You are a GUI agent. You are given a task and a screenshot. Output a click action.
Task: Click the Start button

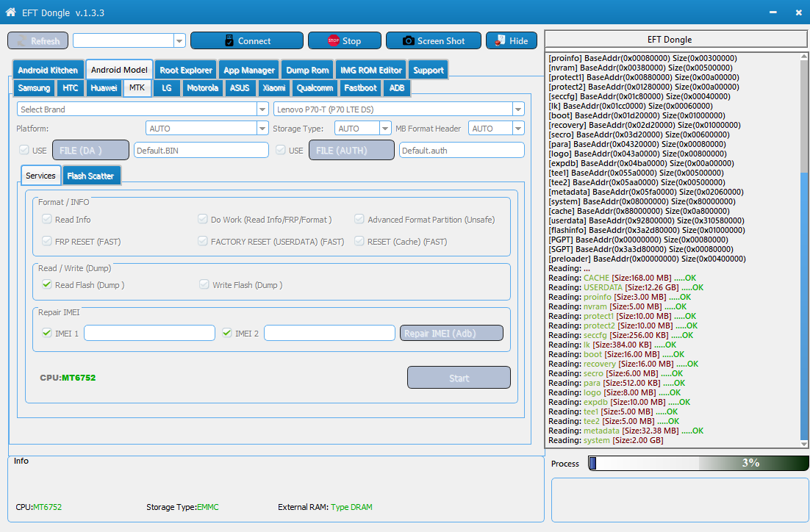[459, 378]
